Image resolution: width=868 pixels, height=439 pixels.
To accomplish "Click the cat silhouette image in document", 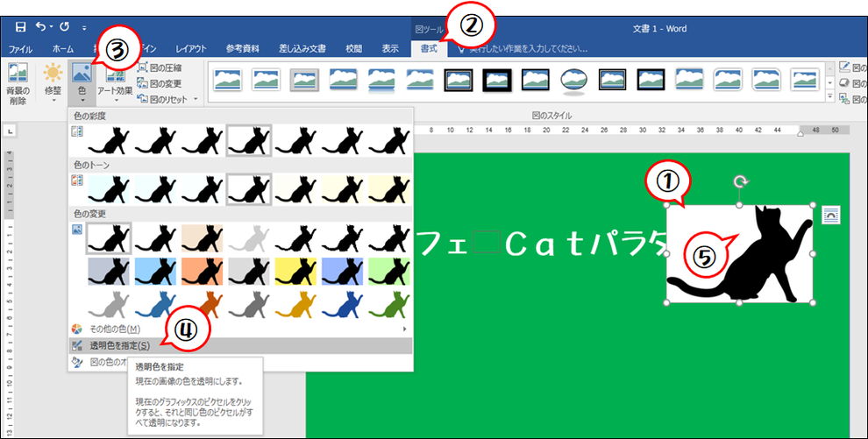I will [740, 254].
